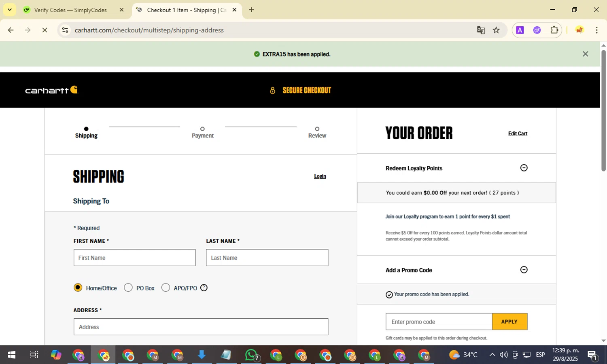Close the Checkout Shipping browser tab
607x364 pixels.
coord(234,10)
